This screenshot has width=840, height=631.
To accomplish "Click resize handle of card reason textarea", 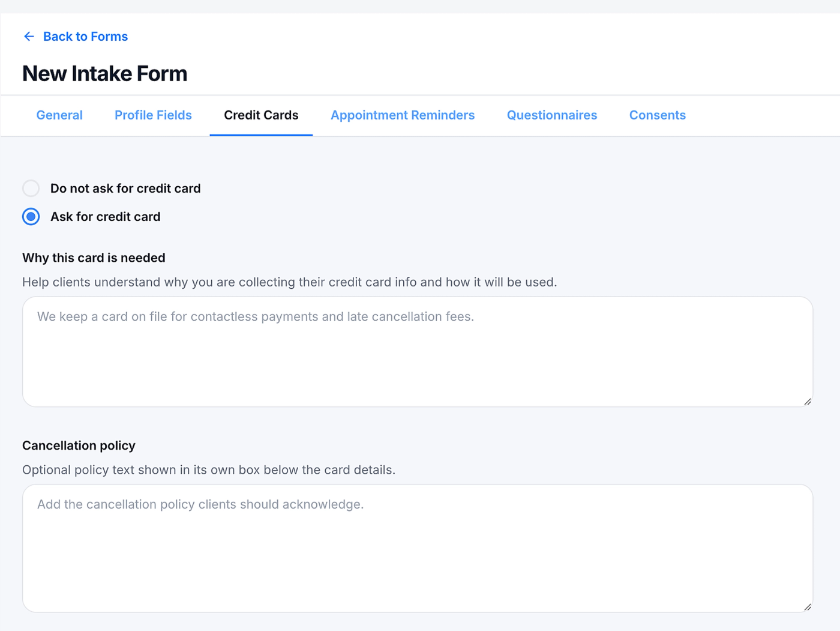I will pos(808,402).
